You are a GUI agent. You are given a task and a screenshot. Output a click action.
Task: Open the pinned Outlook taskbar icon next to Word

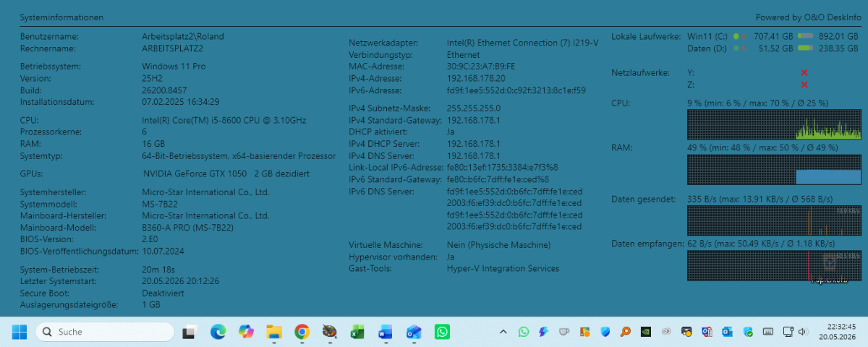(414, 332)
